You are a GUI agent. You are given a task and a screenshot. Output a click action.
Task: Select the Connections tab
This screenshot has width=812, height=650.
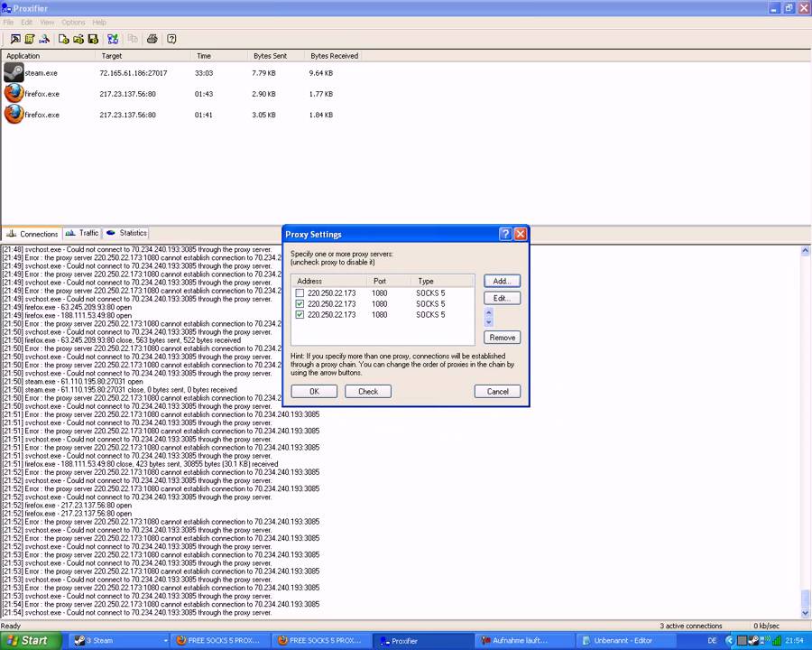[32, 234]
